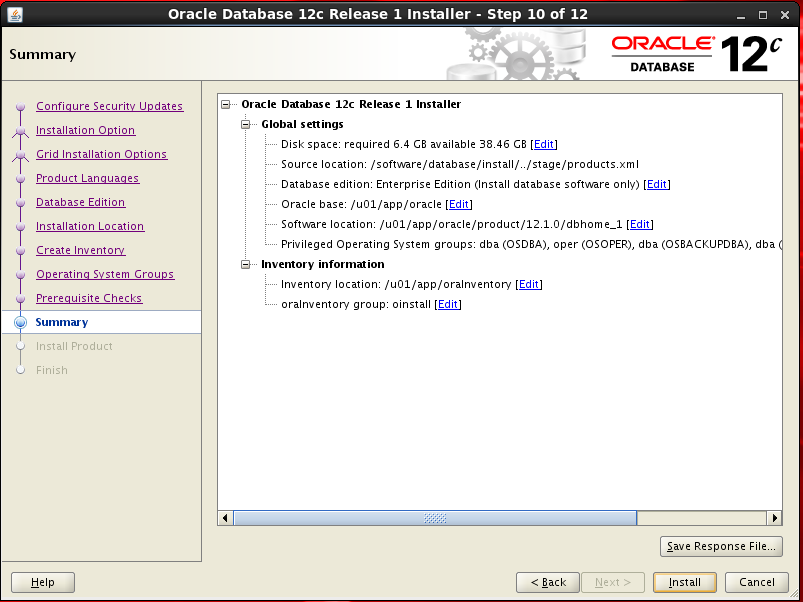Open the Installation Location step

pyautogui.click(x=90, y=226)
